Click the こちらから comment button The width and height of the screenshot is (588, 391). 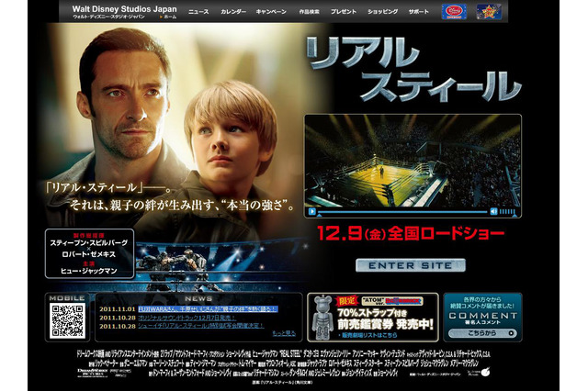pyautogui.click(x=482, y=333)
